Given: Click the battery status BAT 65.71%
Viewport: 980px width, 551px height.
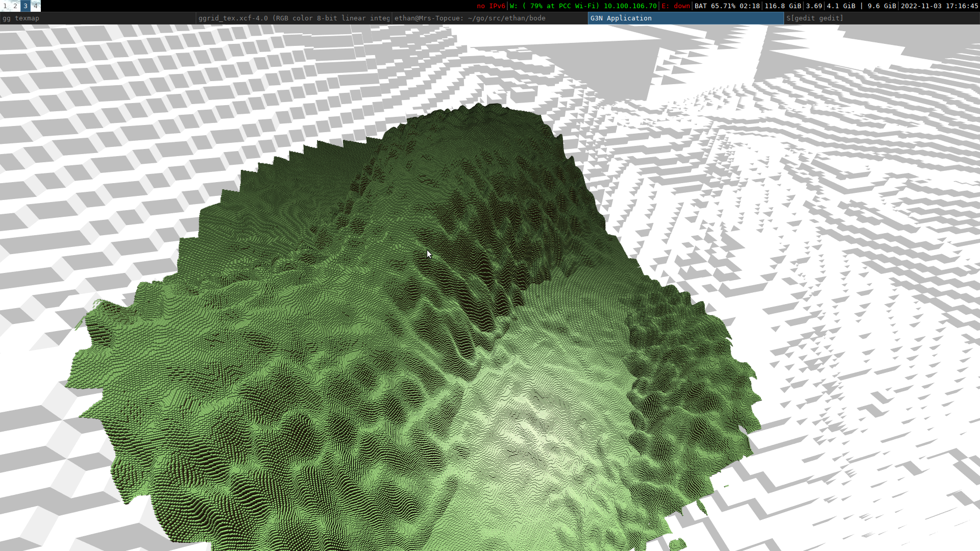Looking at the screenshot, I should point(727,6).
